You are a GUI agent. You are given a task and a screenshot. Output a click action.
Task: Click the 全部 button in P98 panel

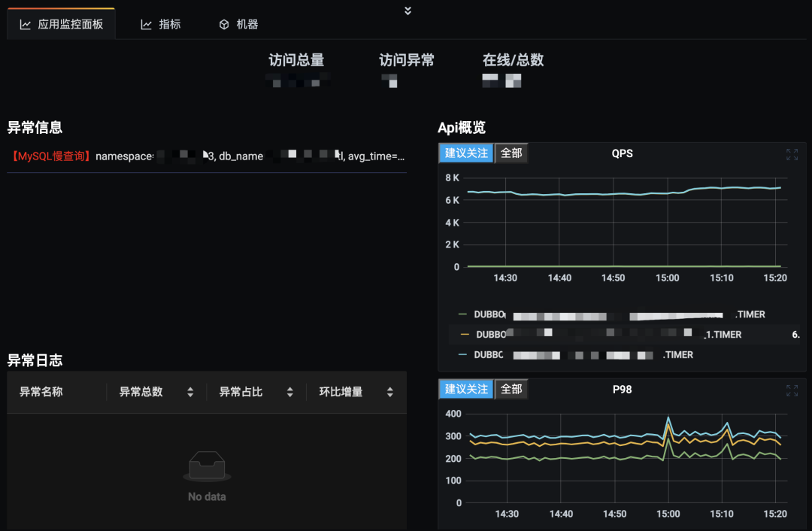(511, 389)
